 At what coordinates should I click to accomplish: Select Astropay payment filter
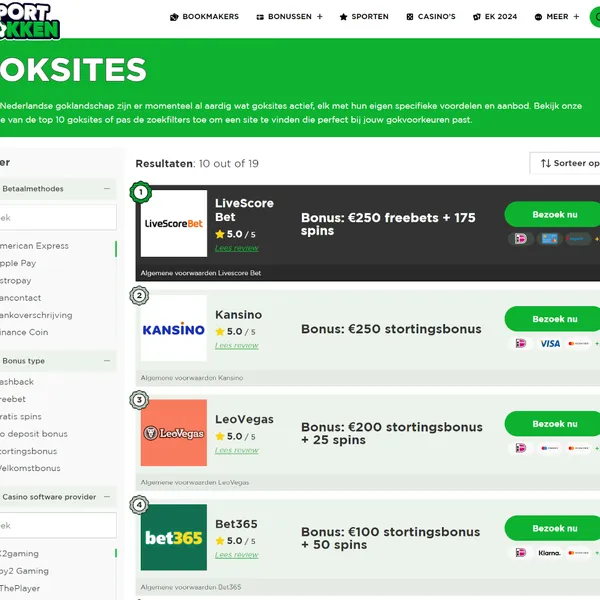pyautogui.click(x=16, y=280)
